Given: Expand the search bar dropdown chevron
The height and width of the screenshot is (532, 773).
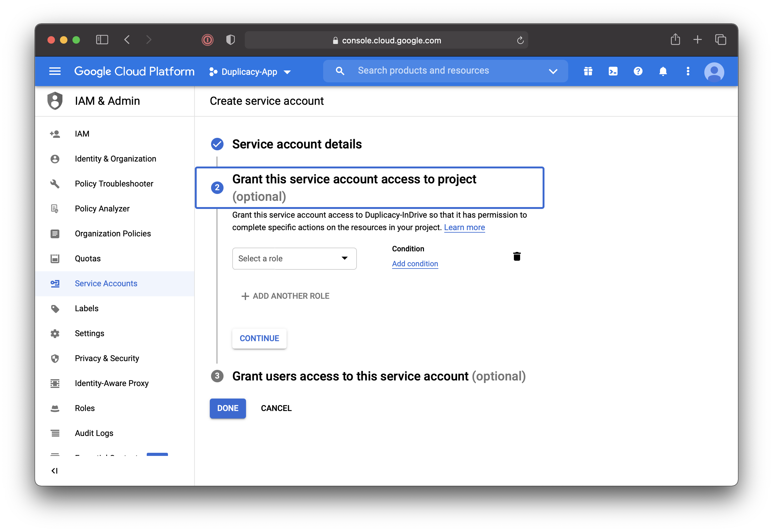Looking at the screenshot, I should (553, 71).
